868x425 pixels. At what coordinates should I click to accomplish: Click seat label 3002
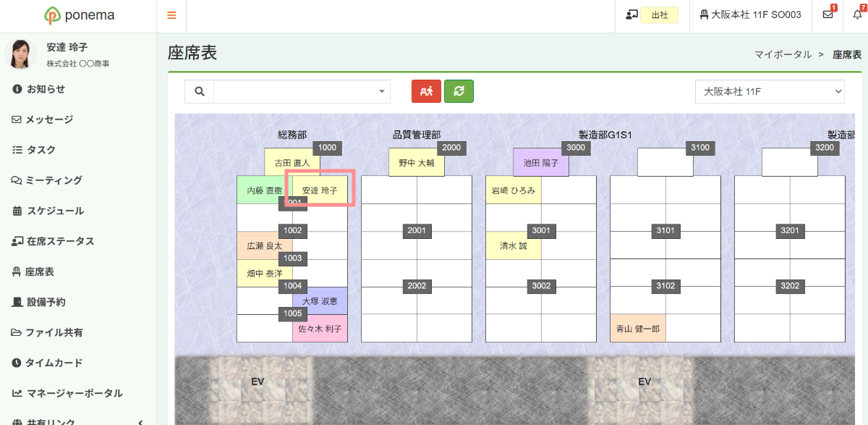tap(542, 285)
